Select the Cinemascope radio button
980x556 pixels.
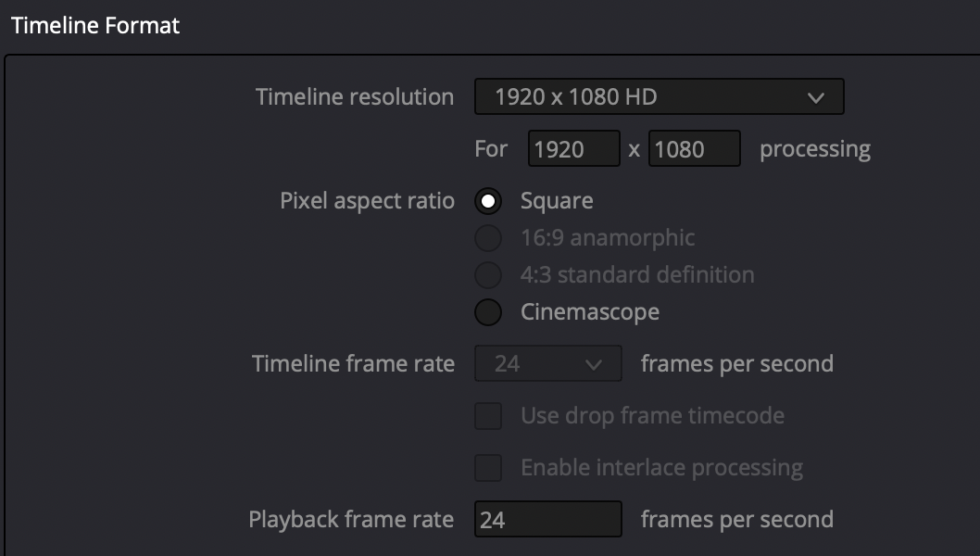point(488,312)
